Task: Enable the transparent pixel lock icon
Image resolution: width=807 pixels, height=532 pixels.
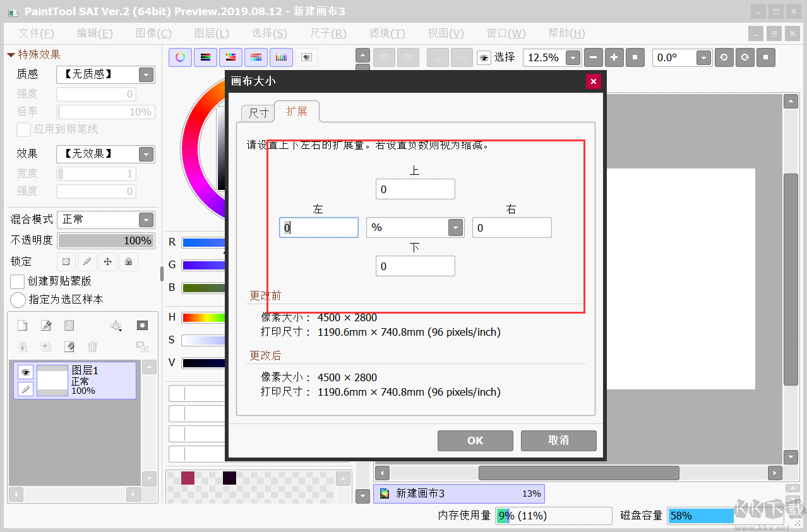Action: pos(66,262)
